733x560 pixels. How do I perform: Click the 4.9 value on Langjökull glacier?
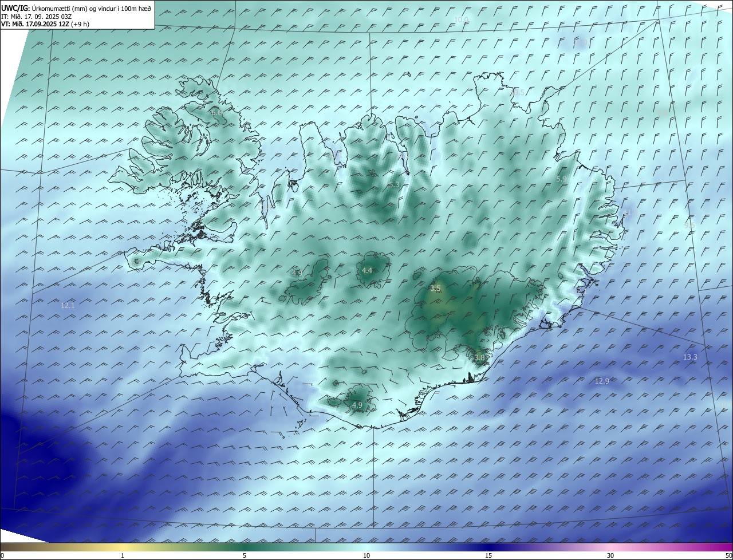pos(297,273)
